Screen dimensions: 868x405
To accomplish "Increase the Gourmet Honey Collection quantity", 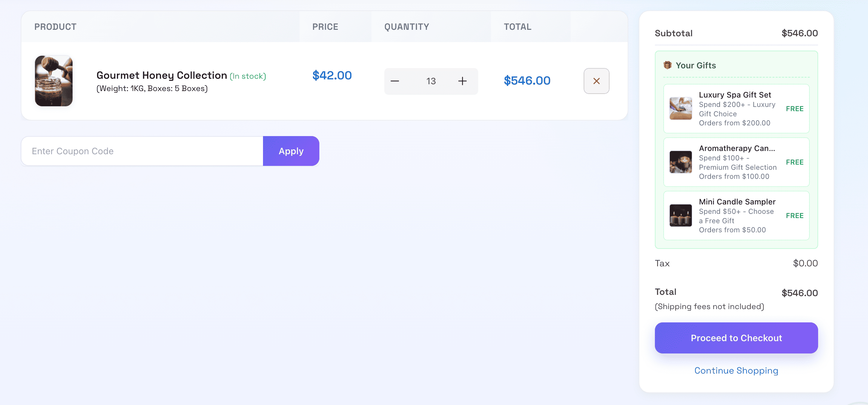I will (x=462, y=81).
